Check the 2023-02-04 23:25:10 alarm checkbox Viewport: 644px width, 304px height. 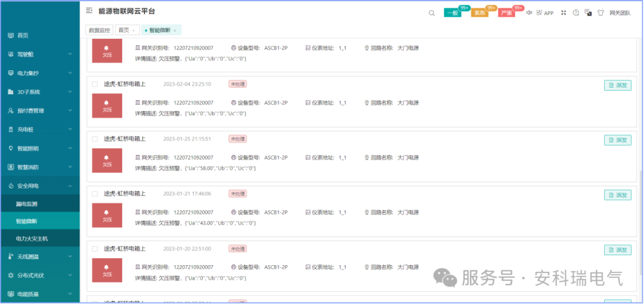95,84
